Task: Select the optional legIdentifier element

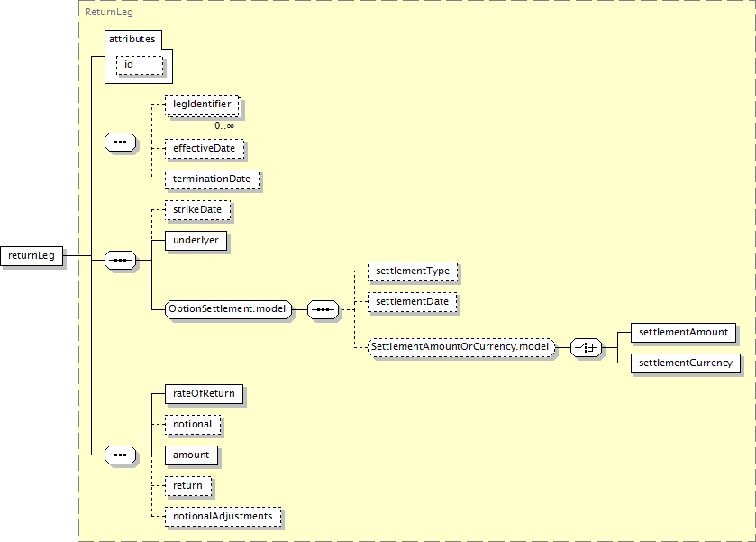Action: pyautogui.click(x=202, y=105)
